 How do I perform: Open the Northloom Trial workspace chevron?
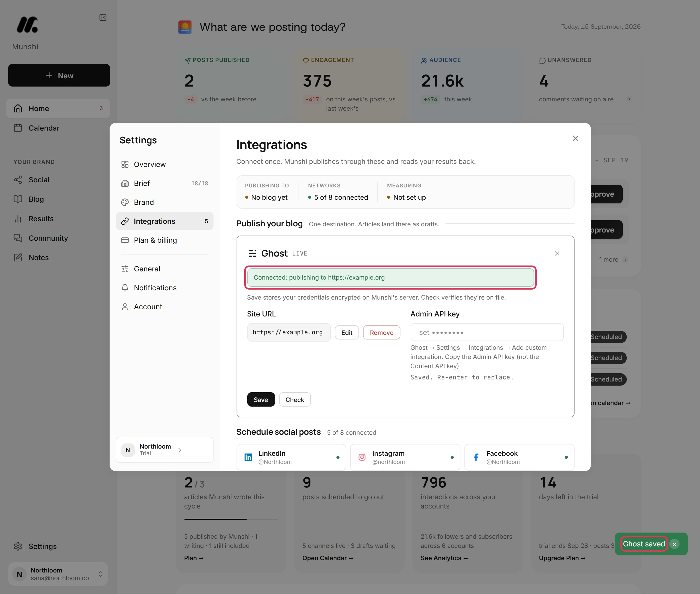coord(180,450)
